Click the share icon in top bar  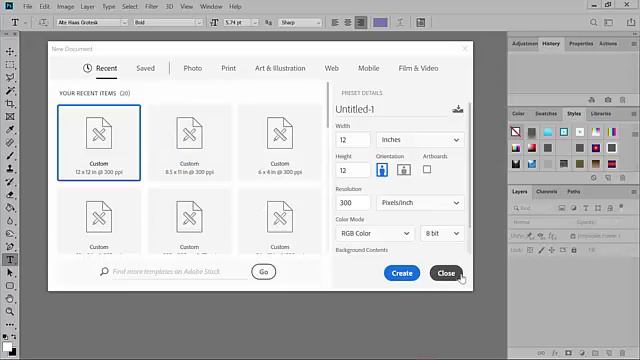[x=631, y=22]
